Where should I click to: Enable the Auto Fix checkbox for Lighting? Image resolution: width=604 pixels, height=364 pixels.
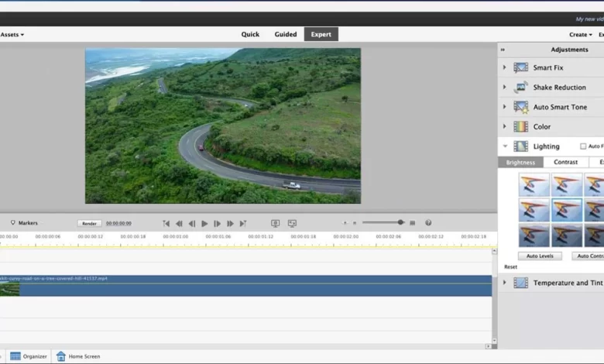pyautogui.click(x=583, y=146)
